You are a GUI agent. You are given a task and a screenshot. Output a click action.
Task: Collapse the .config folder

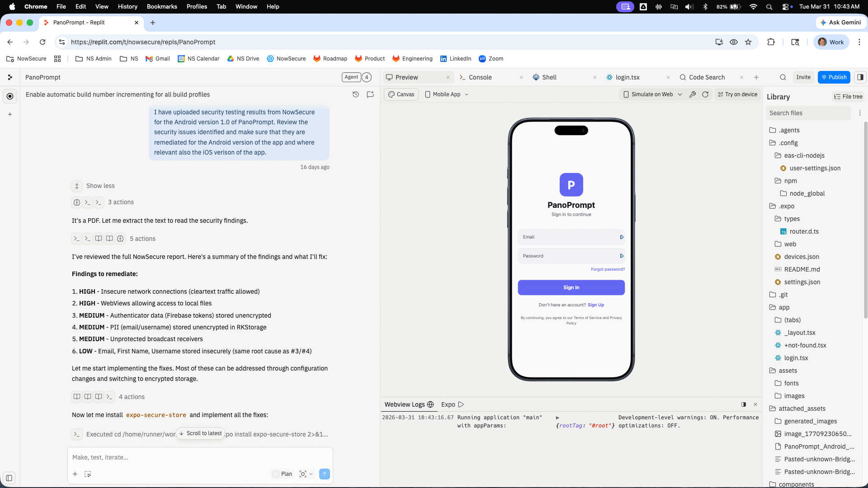click(784, 143)
